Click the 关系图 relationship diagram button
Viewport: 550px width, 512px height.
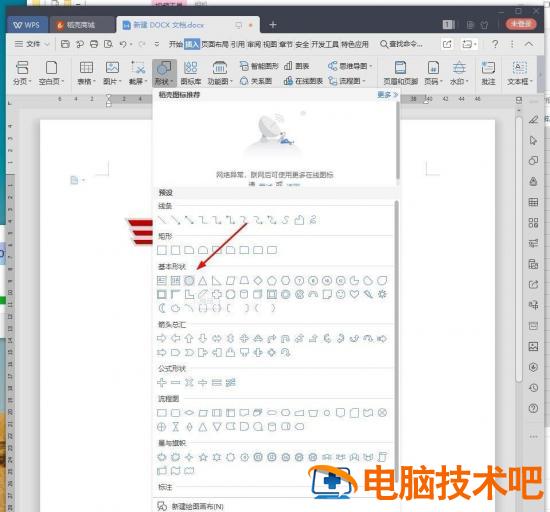256,81
